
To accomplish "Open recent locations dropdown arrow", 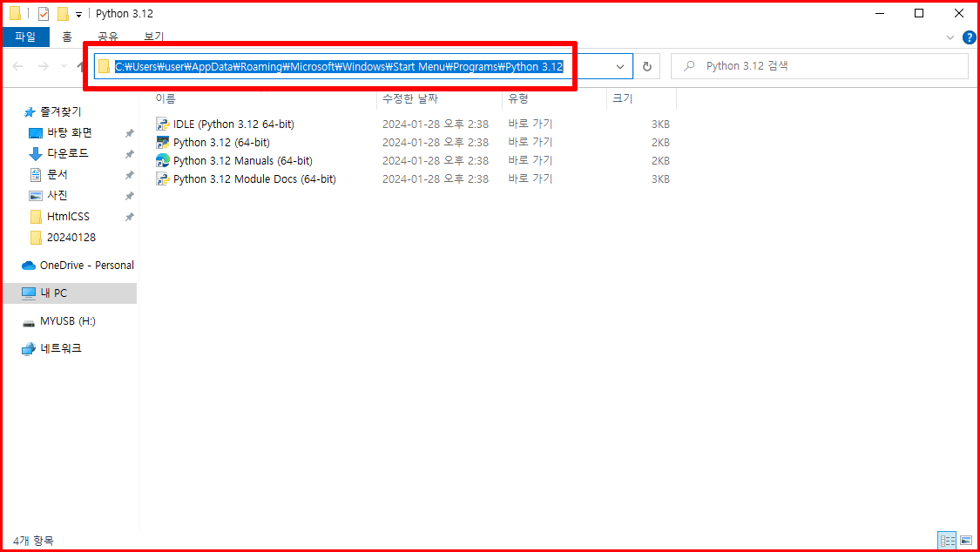I will (64, 66).
